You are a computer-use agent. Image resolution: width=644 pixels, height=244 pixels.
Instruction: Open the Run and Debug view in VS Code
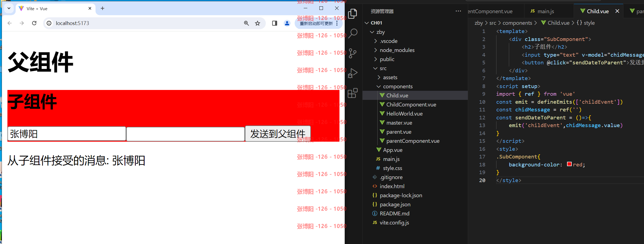tap(353, 73)
